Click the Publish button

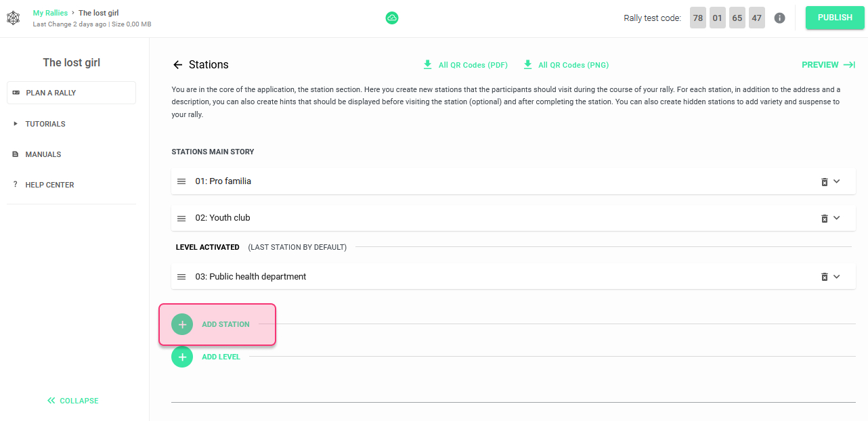click(x=835, y=18)
